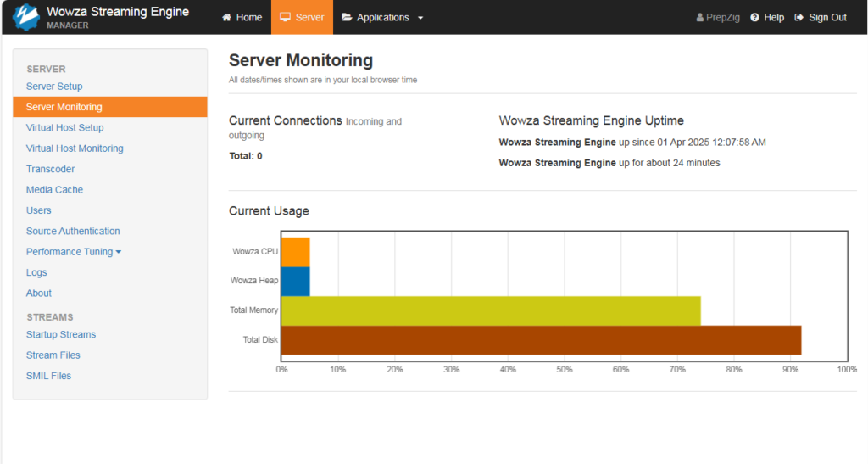Open Virtual Host Setup
This screenshot has width=868, height=464.
tap(64, 128)
